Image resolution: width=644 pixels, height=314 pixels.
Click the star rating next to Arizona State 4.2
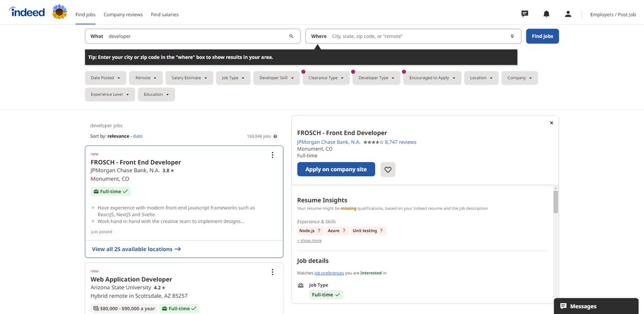pos(164,288)
